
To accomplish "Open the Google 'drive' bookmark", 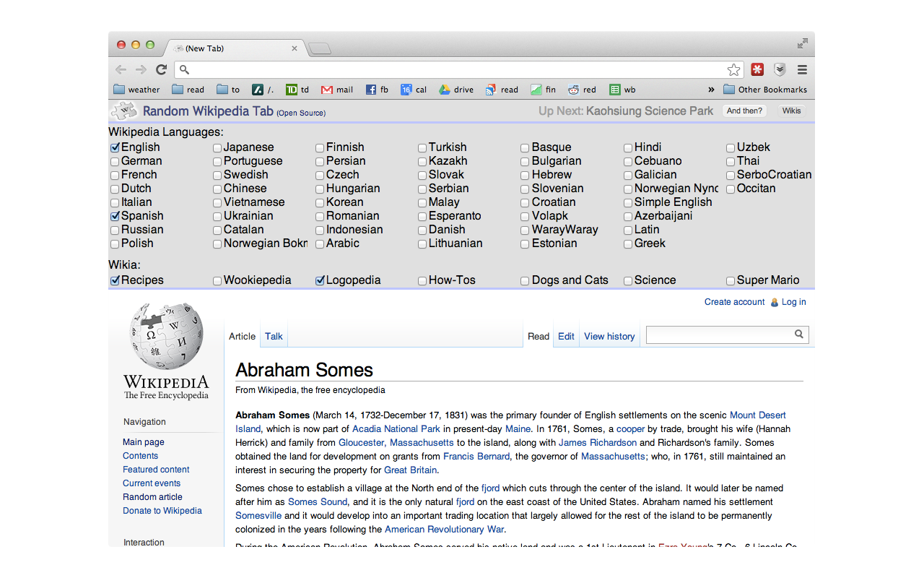I will (456, 90).
